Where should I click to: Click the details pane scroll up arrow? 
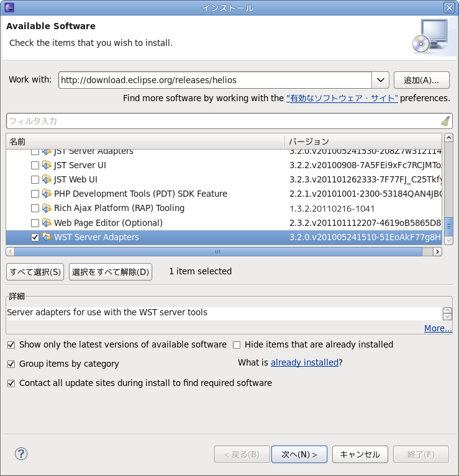pos(447,310)
